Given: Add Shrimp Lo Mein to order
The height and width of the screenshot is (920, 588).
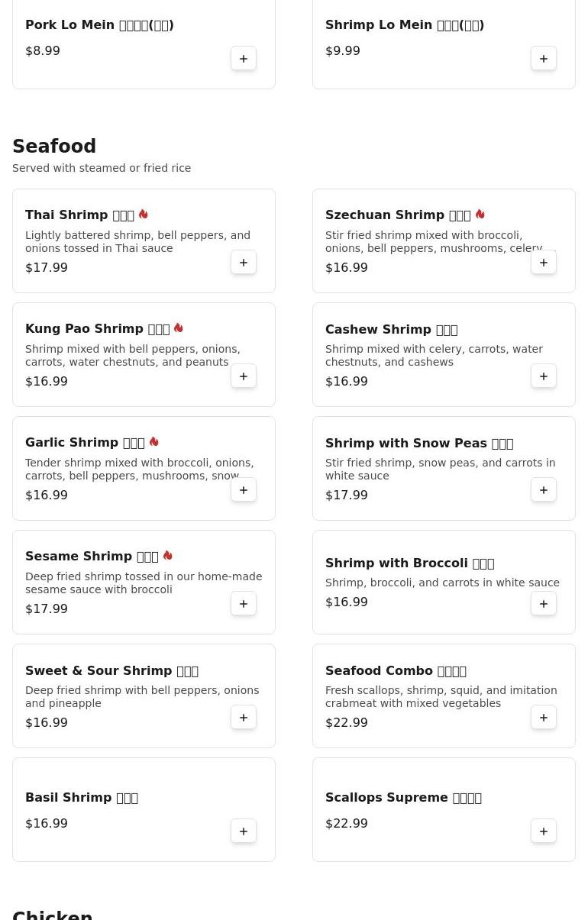Looking at the screenshot, I should point(544,59).
